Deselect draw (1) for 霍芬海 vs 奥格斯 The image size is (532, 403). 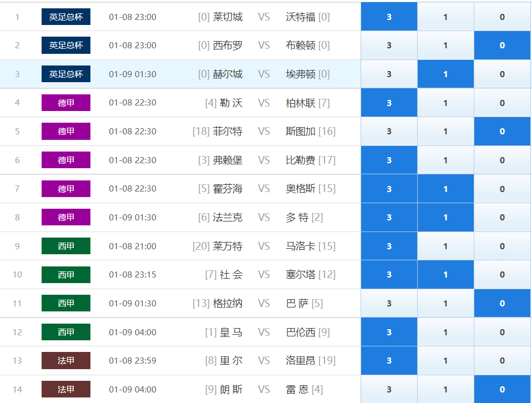pos(445,189)
